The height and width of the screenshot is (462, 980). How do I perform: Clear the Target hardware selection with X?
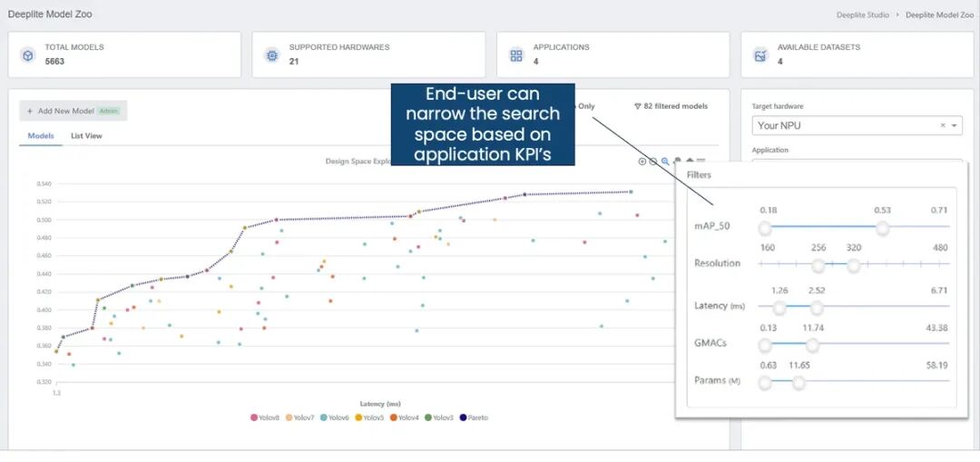click(942, 125)
